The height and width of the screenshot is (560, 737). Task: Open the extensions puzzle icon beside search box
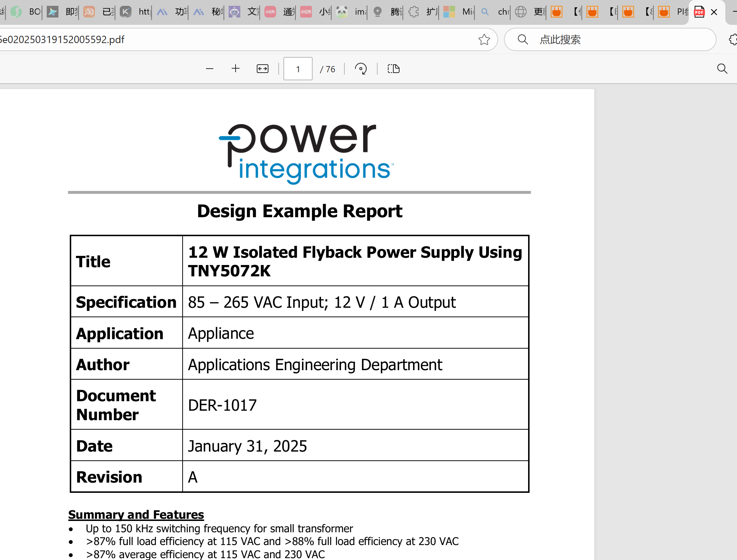click(733, 39)
